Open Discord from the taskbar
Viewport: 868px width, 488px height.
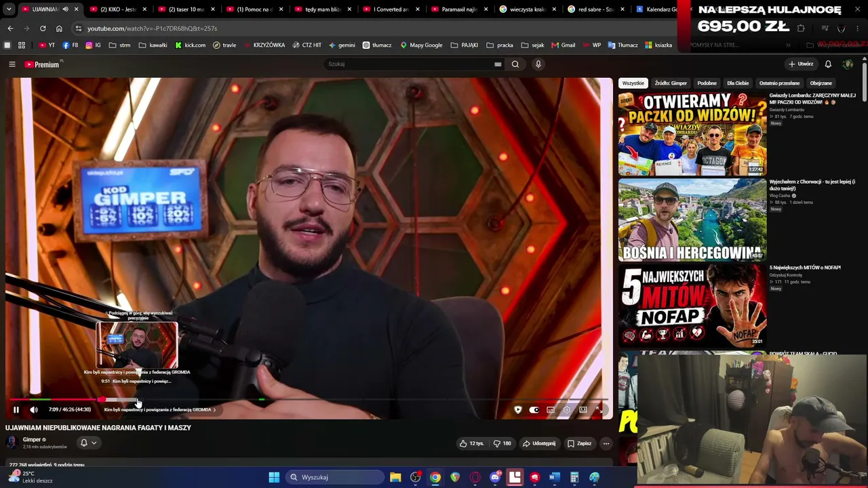point(495,477)
